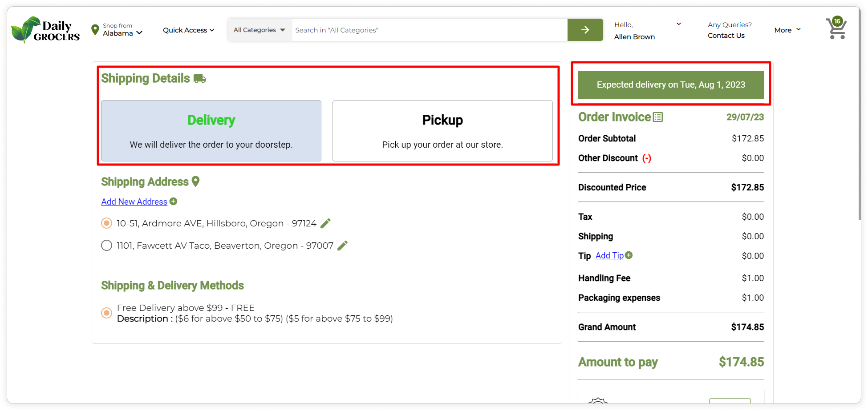Edit the Ardmore AVE address pencil icon
Viewport: 868px width, 411px height.
tap(326, 223)
